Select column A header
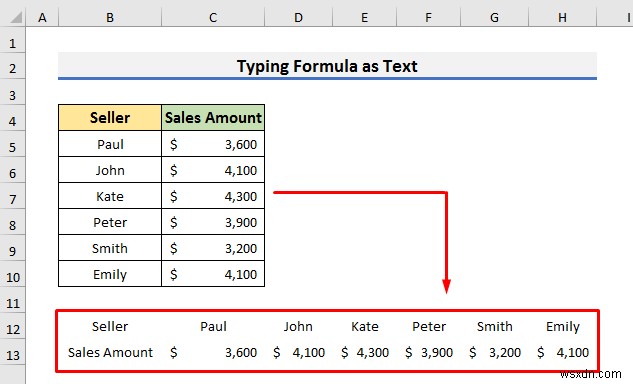The height and width of the screenshot is (384, 633). coord(42,17)
